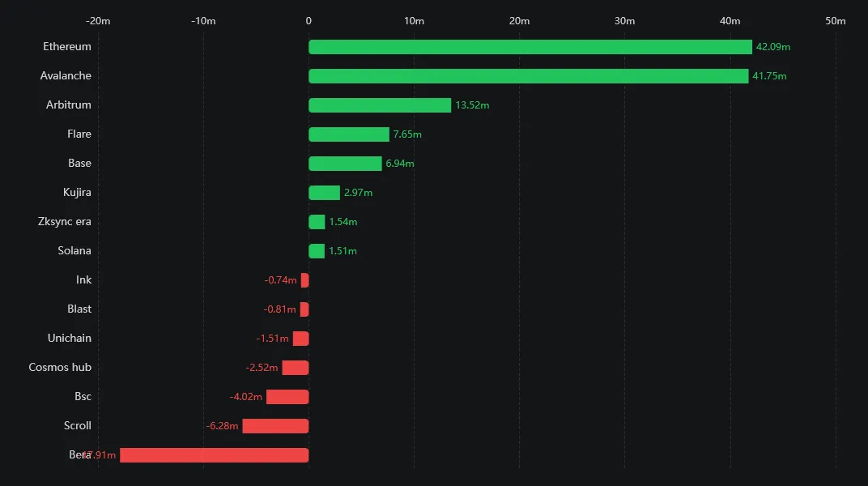Click the green Ethereum bar
The image size is (868, 486).
point(530,47)
